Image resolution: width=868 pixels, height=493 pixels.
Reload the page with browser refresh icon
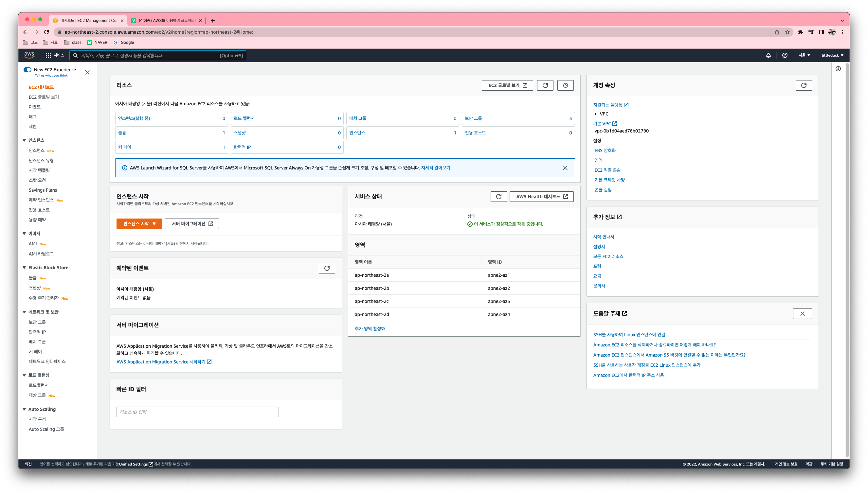click(x=46, y=32)
